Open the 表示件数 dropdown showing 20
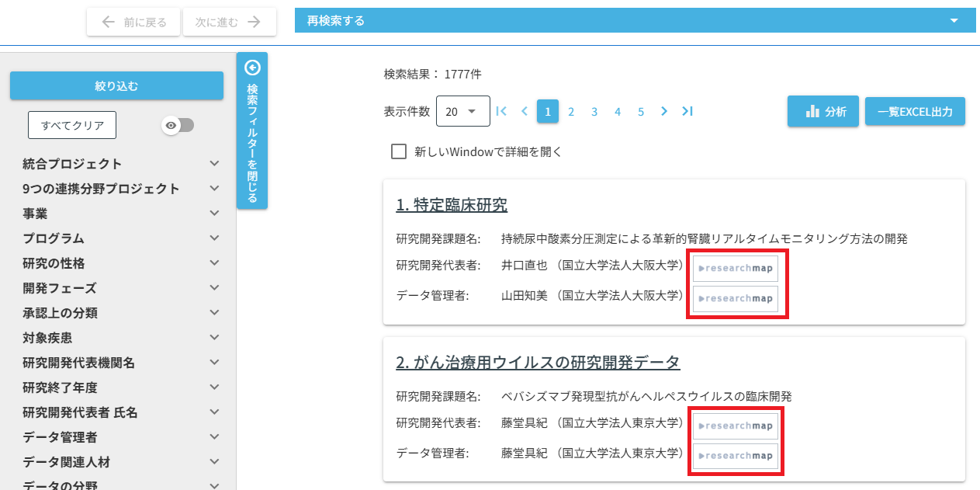This screenshot has width=980, height=490. [x=462, y=111]
